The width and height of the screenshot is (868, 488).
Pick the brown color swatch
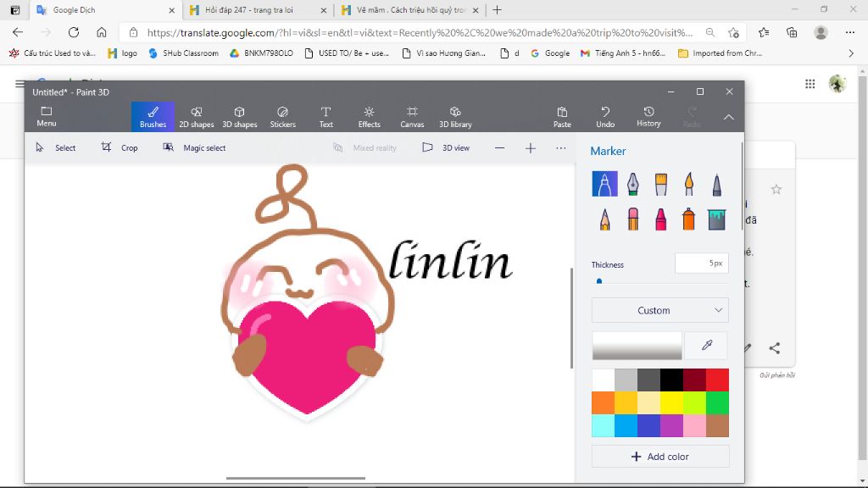717,425
